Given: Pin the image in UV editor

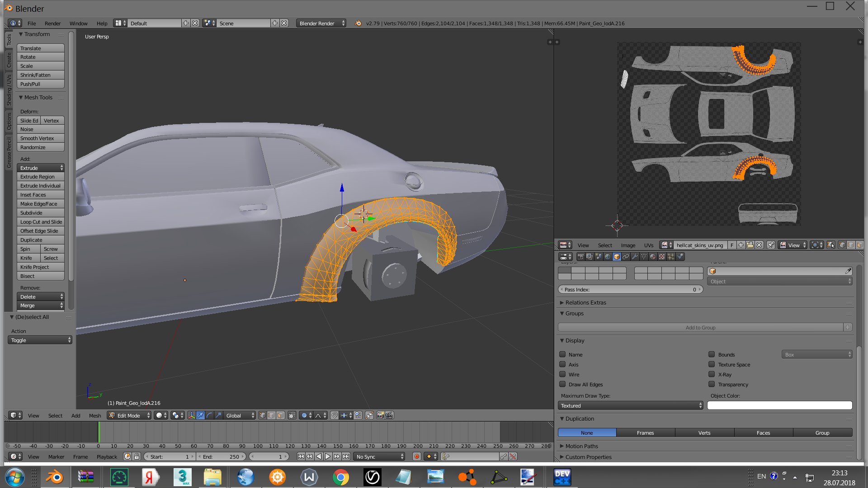Looking at the screenshot, I should tap(771, 245).
